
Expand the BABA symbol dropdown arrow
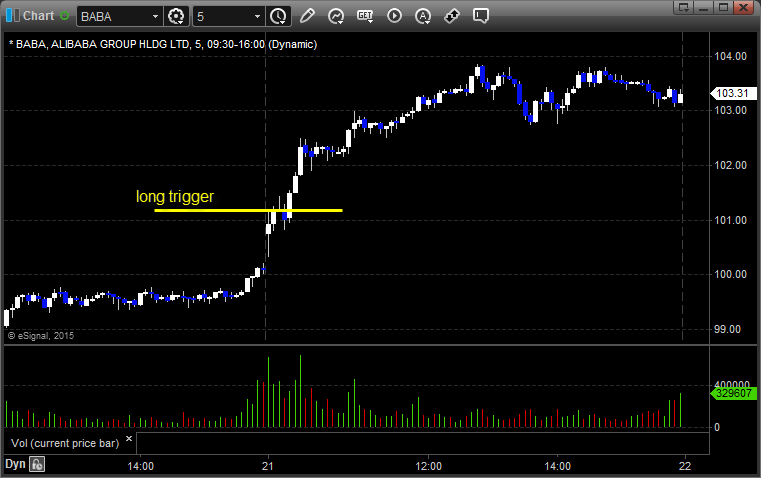click(x=155, y=16)
